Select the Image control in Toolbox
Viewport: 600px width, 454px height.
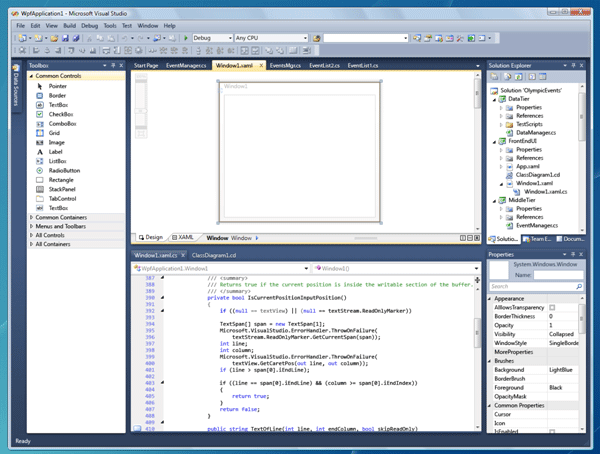tap(57, 142)
